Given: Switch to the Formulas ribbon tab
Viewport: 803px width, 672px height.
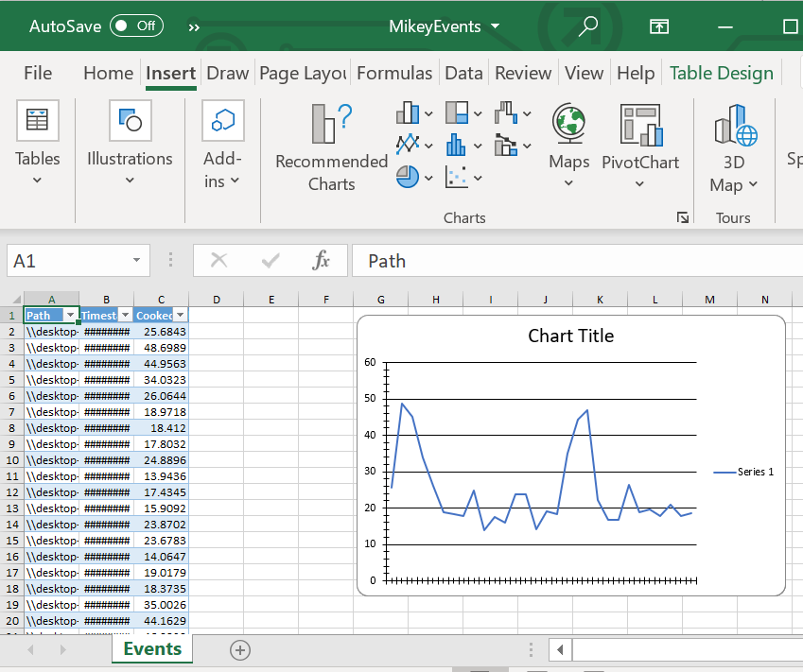Looking at the screenshot, I should point(394,73).
